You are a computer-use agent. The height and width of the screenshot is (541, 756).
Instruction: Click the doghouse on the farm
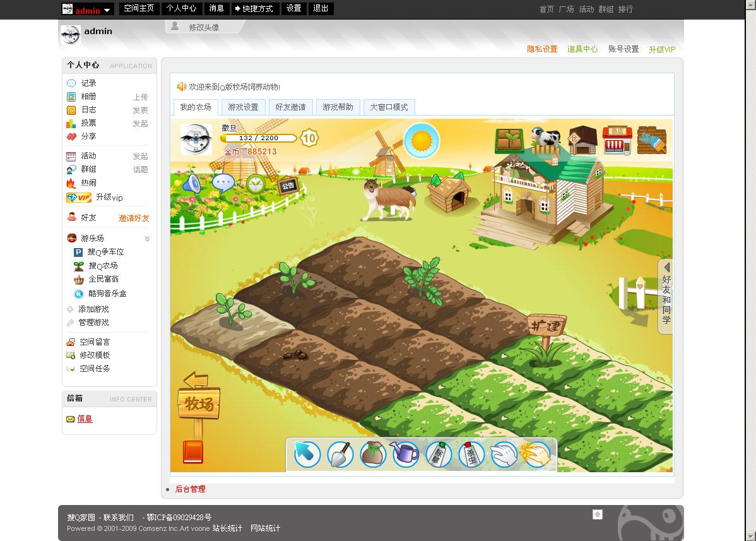[449, 193]
